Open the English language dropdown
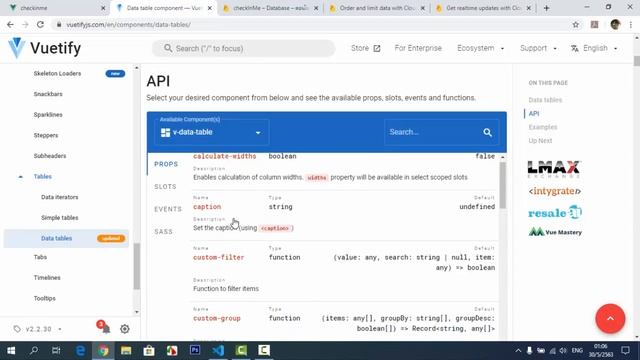 click(x=594, y=48)
